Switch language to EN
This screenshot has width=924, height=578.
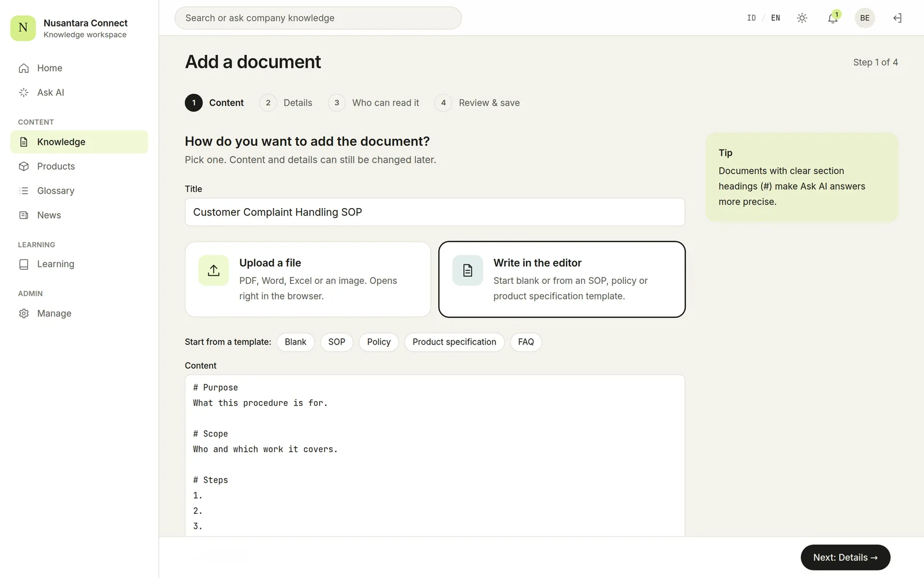776,18
